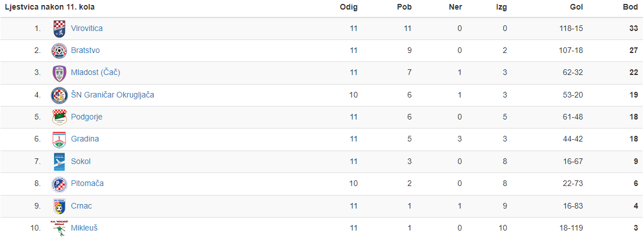Open the Gradina team link

(85, 139)
